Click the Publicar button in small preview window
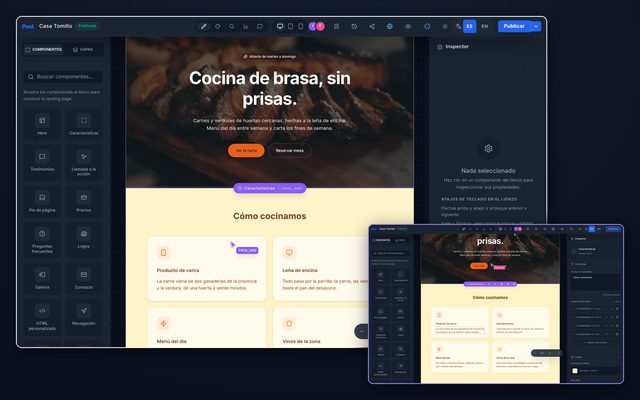Image resolution: width=640 pixels, height=400 pixels. pyautogui.click(x=613, y=229)
